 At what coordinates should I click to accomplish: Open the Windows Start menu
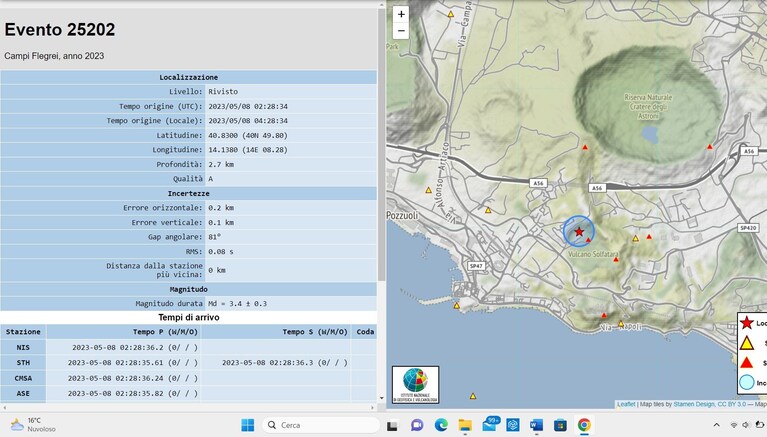pos(248,425)
